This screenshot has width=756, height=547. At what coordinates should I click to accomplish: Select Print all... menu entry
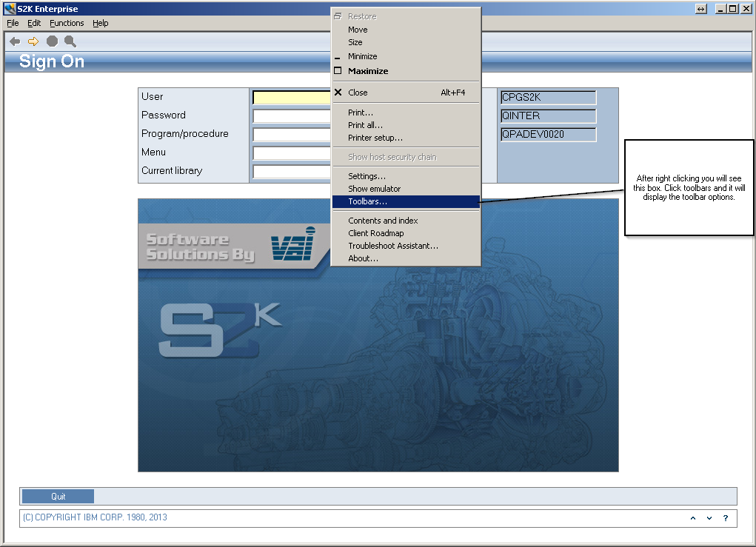[406, 125]
